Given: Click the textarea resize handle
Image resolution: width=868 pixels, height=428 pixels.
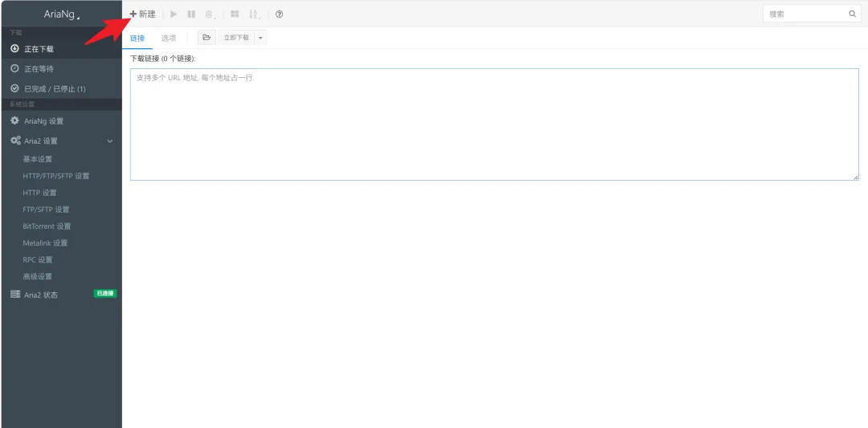Looking at the screenshot, I should pyautogui.click(x=855, y=177).
